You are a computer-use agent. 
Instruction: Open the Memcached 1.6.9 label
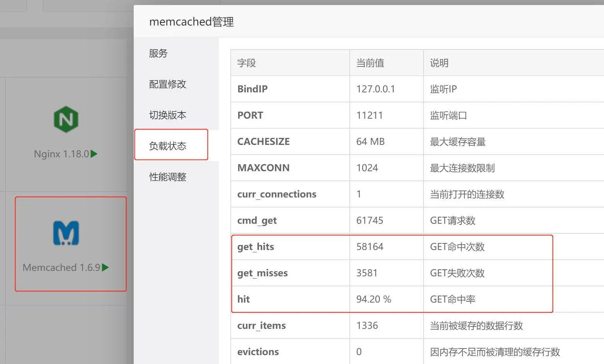61,267
